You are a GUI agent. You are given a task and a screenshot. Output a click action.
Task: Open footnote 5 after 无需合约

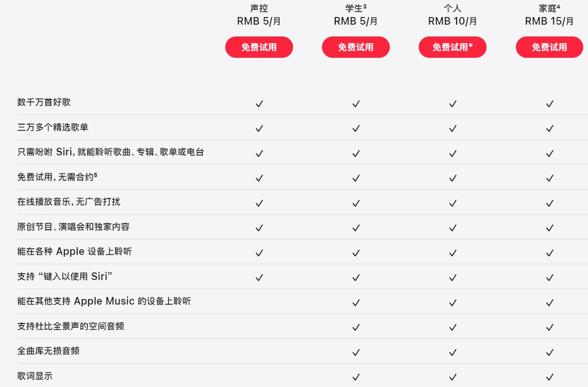[95, 175]
